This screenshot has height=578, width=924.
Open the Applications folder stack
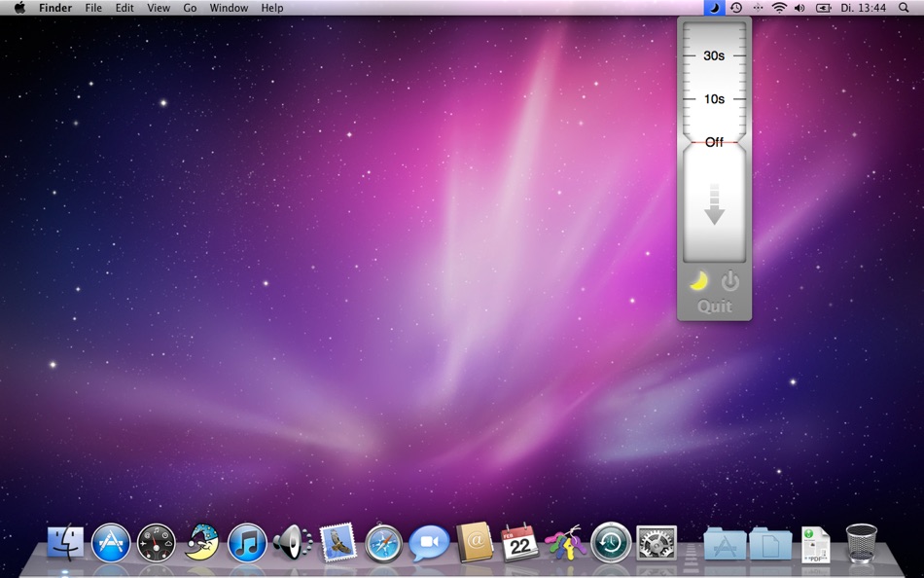725,543
